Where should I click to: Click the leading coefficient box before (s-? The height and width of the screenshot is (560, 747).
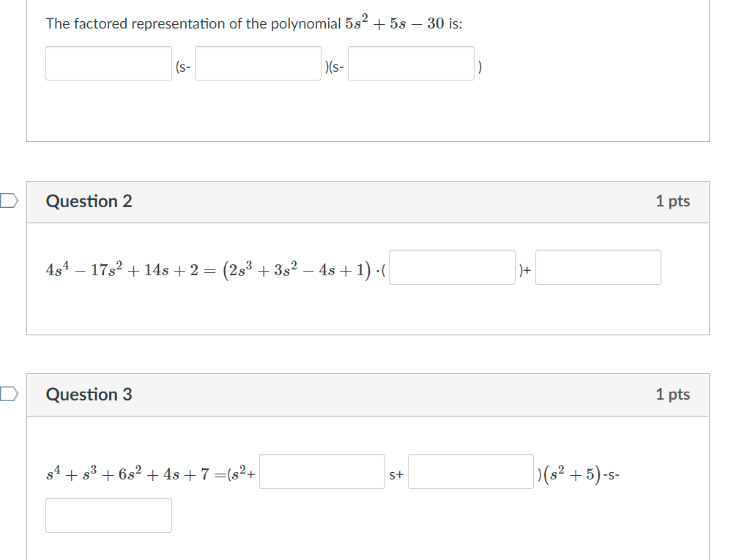point(108,64)
